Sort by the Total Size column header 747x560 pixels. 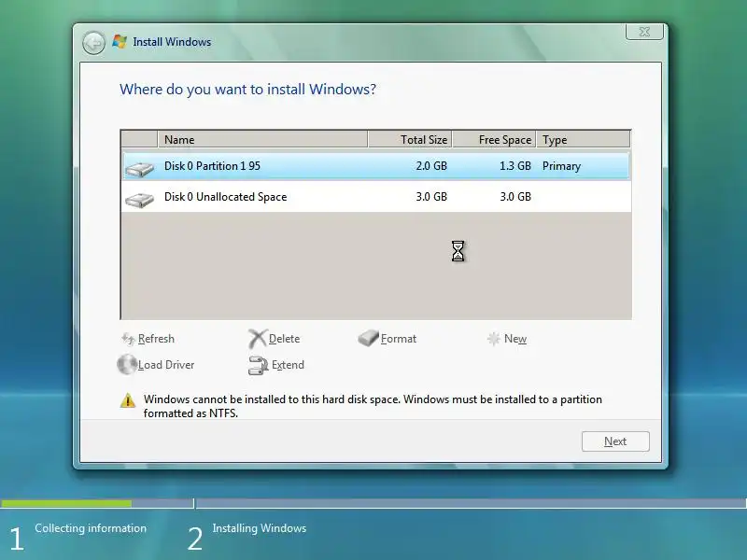410,139
